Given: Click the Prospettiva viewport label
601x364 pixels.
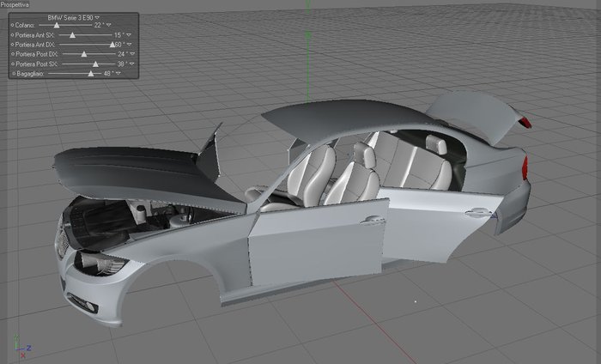Looking at the screenshot, I should pyautogui.click(x=15, y=4).
